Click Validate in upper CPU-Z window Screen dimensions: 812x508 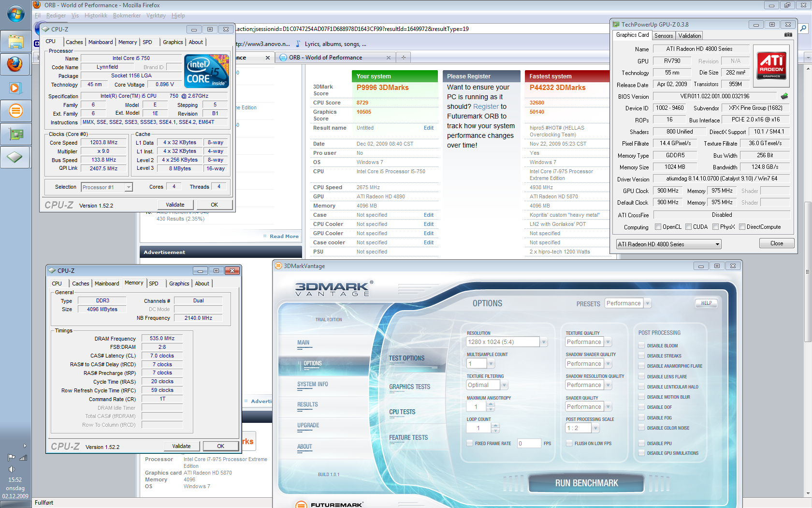tap(175, 205)
